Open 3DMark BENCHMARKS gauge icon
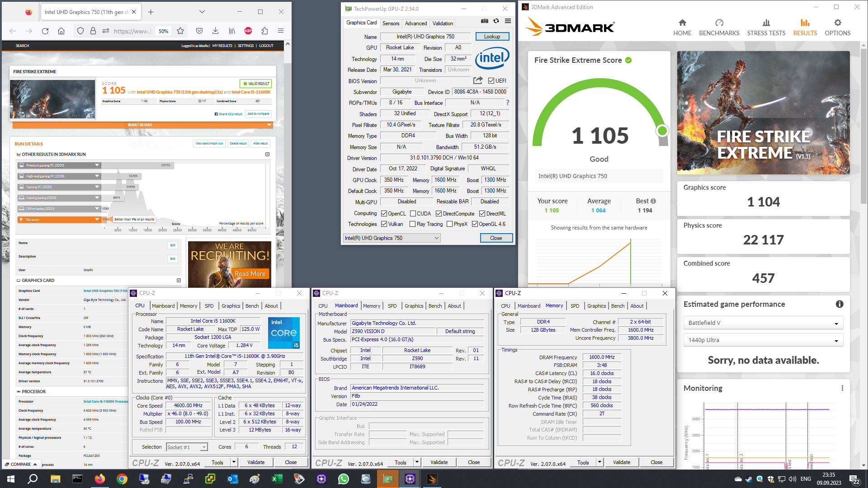The image size is (868, 488). pos(719,23)
